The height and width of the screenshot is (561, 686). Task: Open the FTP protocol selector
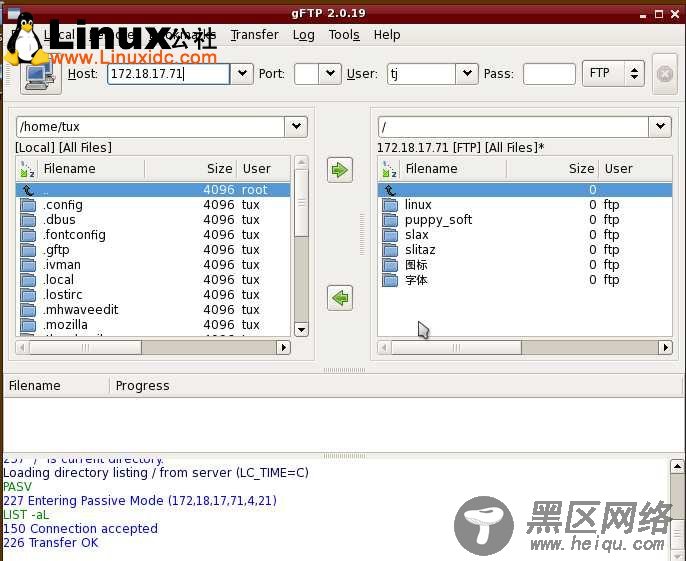(x=614, y=74)
